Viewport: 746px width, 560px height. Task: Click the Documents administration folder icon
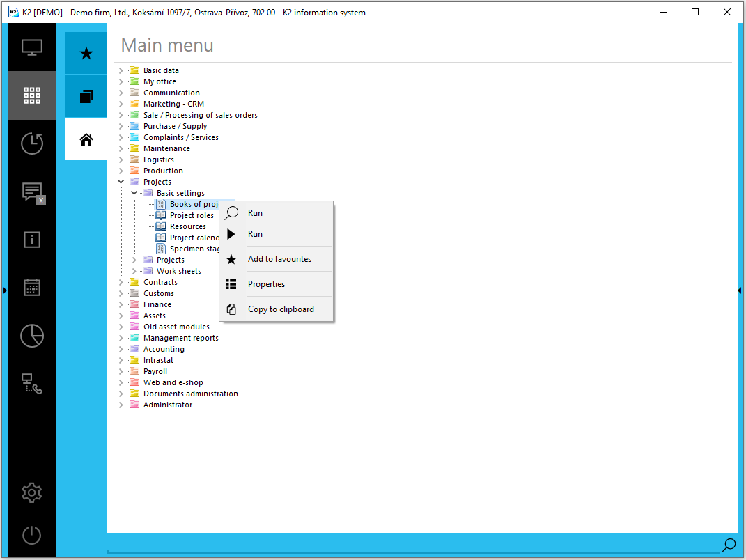[x=134, y=394]
